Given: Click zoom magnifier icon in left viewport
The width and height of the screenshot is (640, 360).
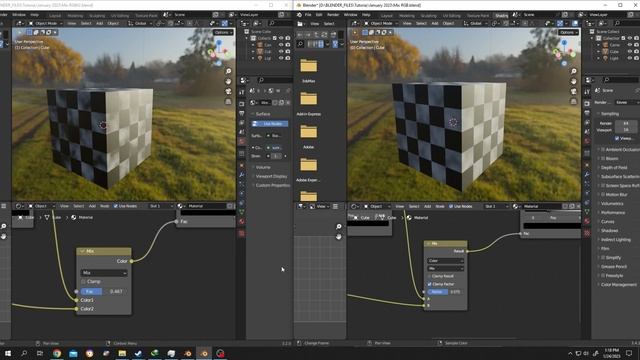Looking at the screenshot, I should [229, 71].
